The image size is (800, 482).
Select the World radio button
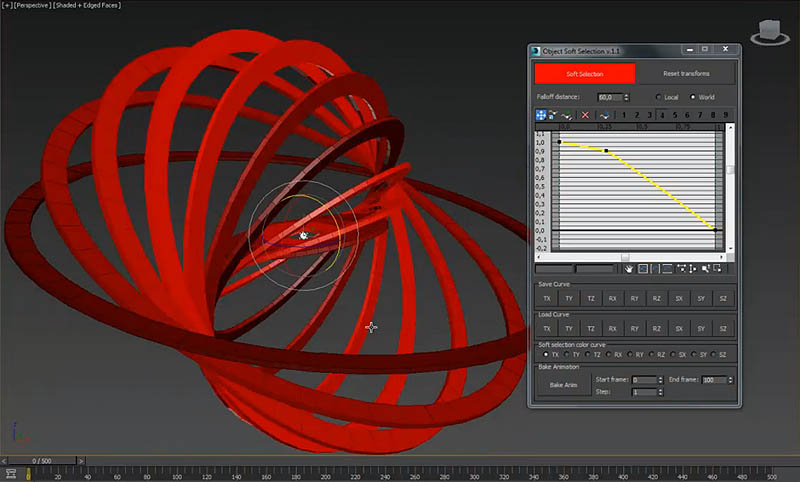point(695,97)
